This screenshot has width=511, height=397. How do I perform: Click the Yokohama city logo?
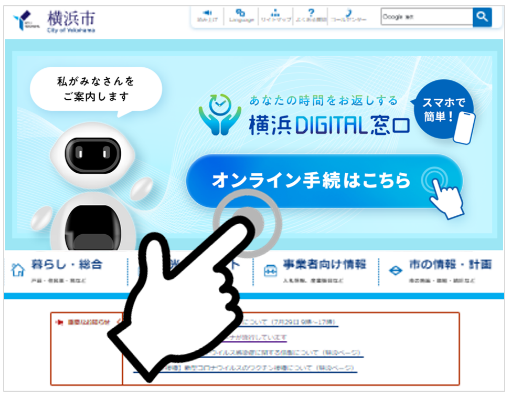coord(54,21)
